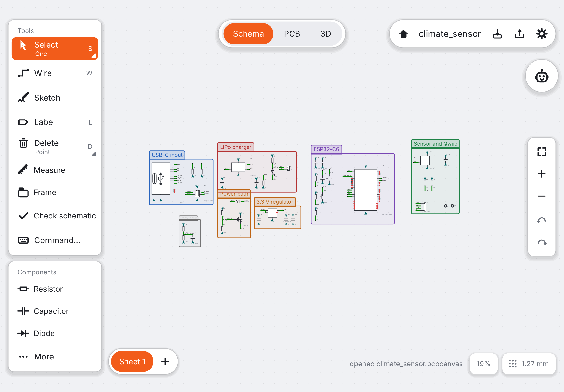Click the large ESP32 module symbol

366,190
